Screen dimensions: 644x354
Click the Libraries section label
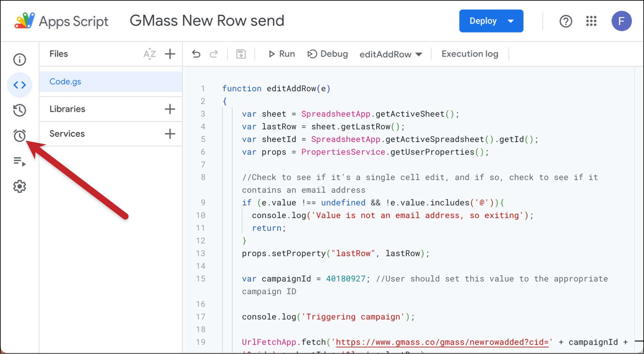(67, 109)
